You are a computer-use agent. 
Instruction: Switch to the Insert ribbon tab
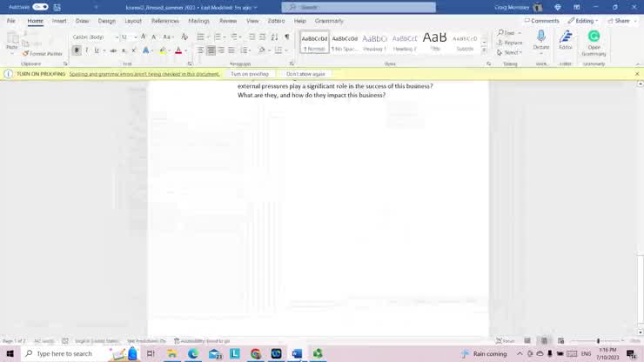coord(59,21)
